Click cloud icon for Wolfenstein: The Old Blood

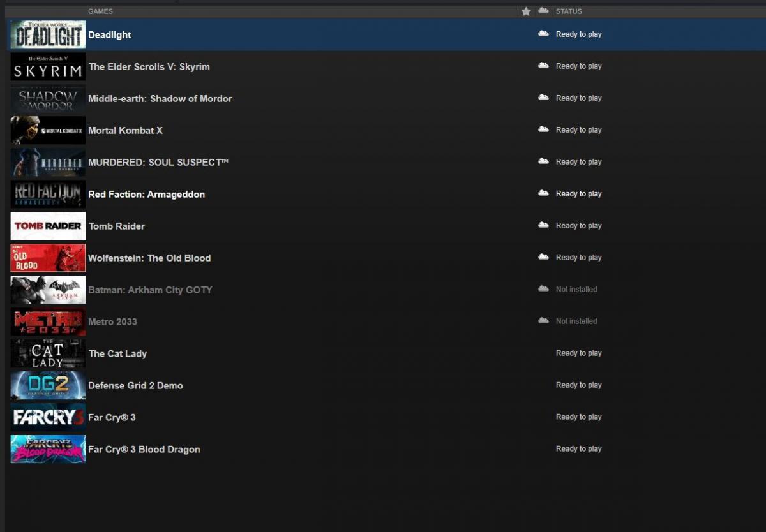pyautogui.click(x=543, y=257)
